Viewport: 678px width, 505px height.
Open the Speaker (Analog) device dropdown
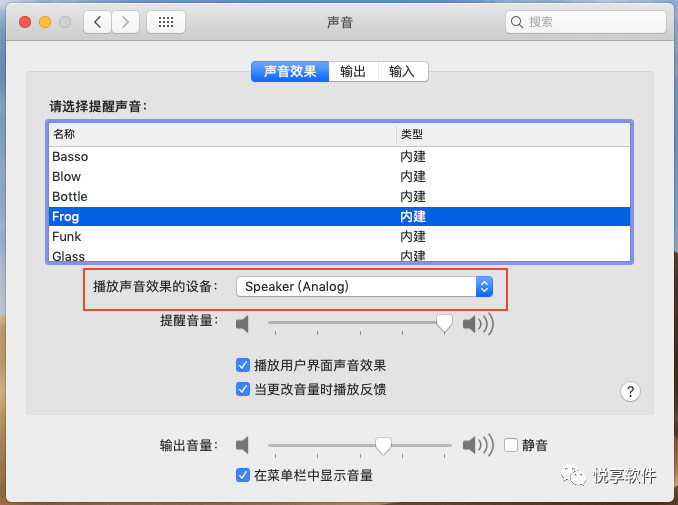[365, 287]
